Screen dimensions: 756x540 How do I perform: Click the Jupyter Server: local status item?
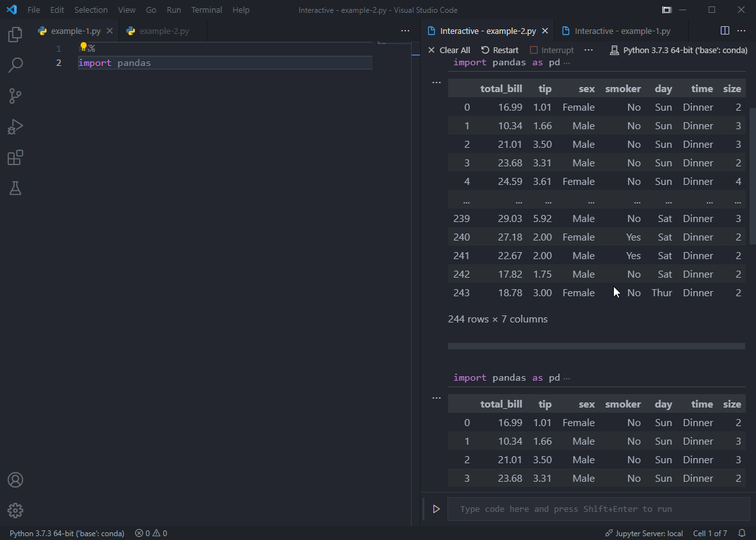(x=644, y=533)
